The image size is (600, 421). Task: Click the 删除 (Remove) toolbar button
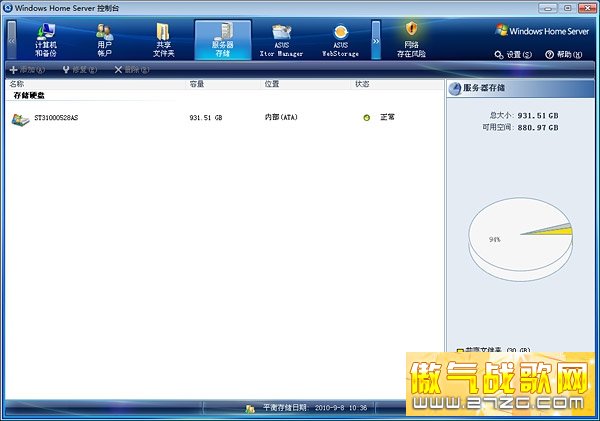coord(132,70)
